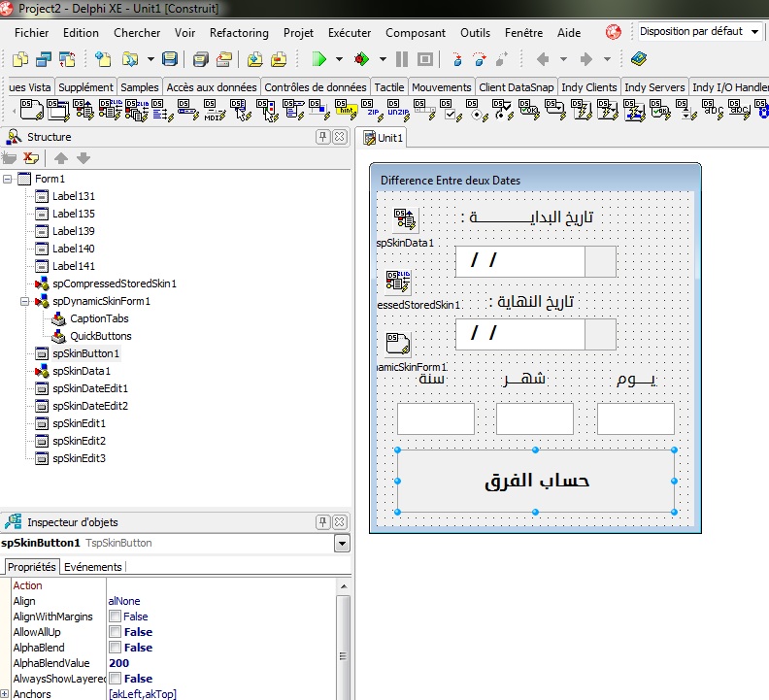Screen dimensions: 769x700
Task: Toggle AlwaysShowLayered checkbox
Action: tap(115, 679)
